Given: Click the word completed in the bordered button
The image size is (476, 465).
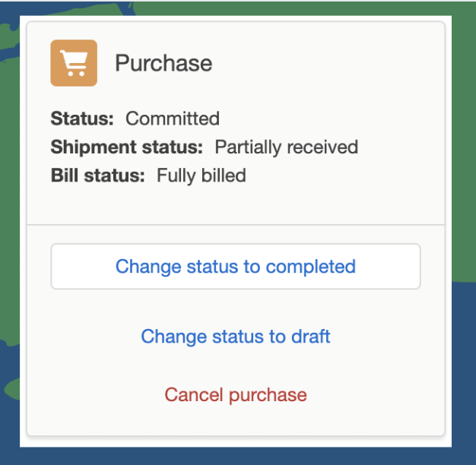Looking at the screenshot, I should tap(310, 267).
